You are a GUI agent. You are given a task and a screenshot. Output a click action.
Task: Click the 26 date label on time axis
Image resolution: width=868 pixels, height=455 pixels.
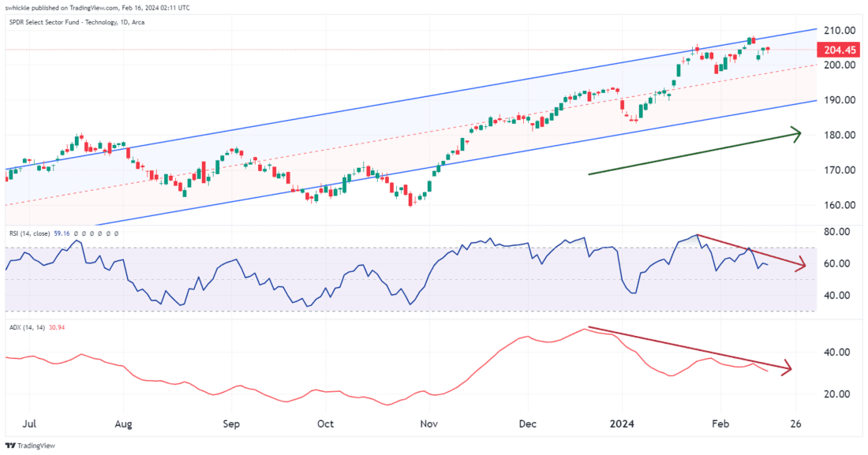point(797,423)
